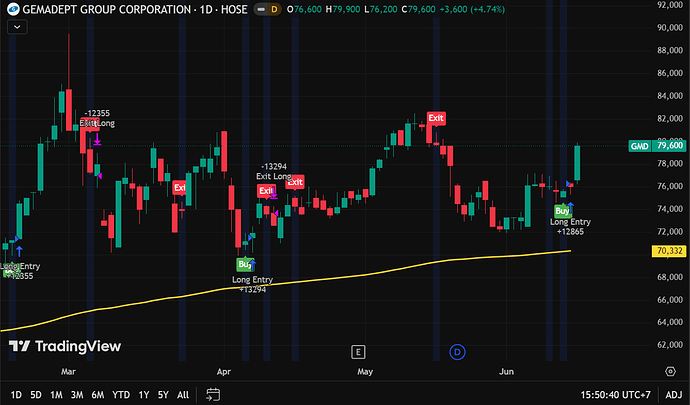Click the May label on time axis

tap(365, 372)
